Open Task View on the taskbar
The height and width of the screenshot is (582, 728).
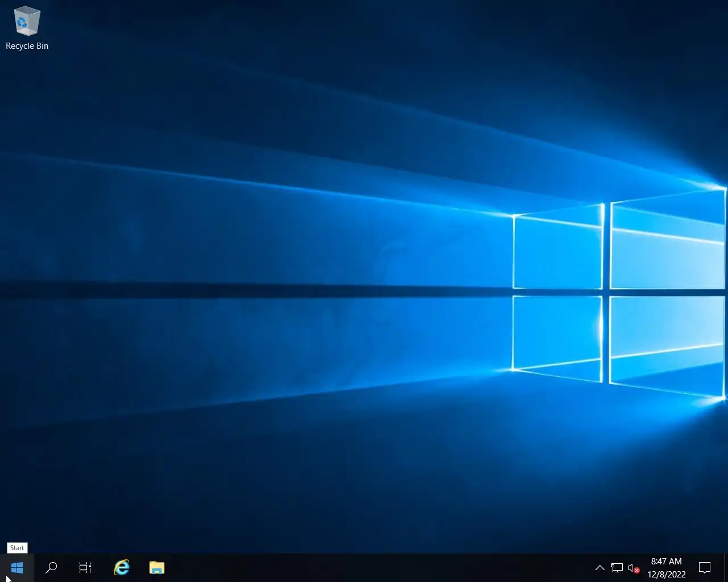[85, 567]
